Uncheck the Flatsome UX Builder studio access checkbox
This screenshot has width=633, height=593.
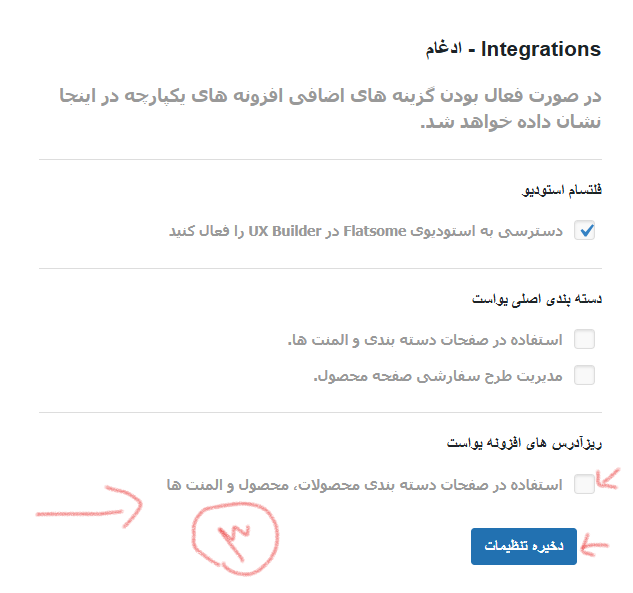(x=584, y=230)
